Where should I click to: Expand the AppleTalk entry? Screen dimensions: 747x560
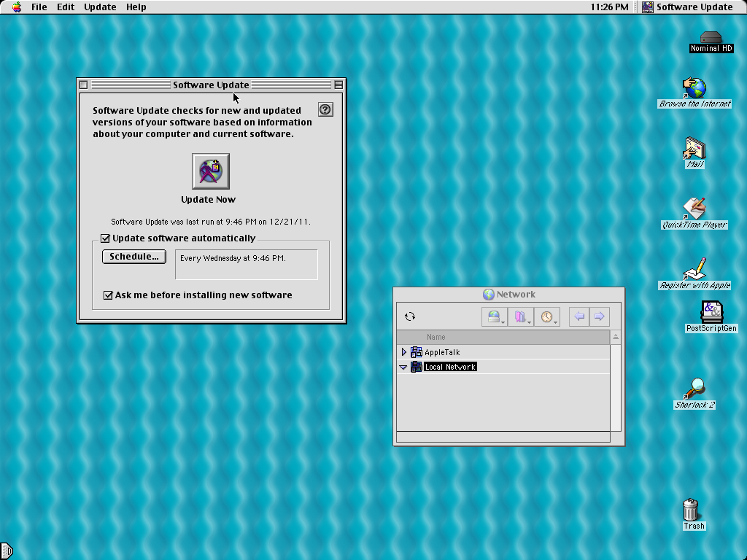(404, 352)
